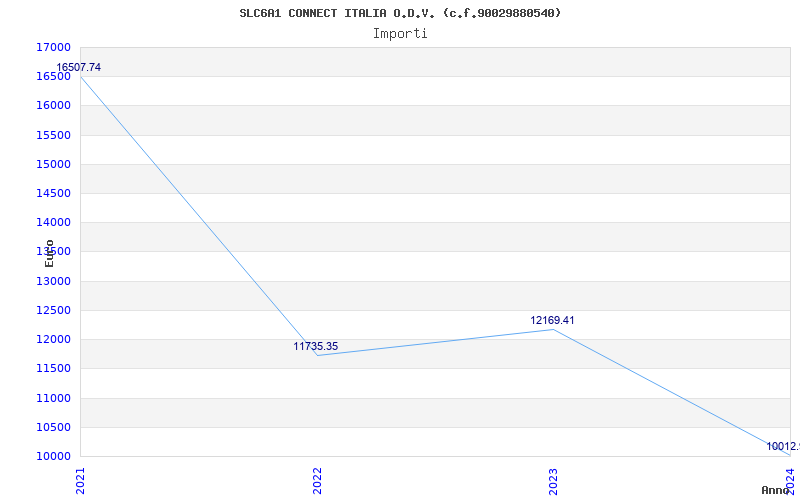Click the 16500 y-axis tick label
This screenshot has width=800, height=500.
[x=53, y=77]
